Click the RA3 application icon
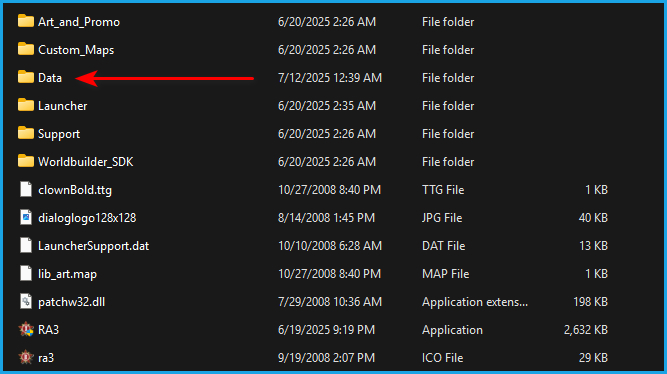Image resolution: width=667 pixels, height=374 pixels. click(x=26, y=329)
